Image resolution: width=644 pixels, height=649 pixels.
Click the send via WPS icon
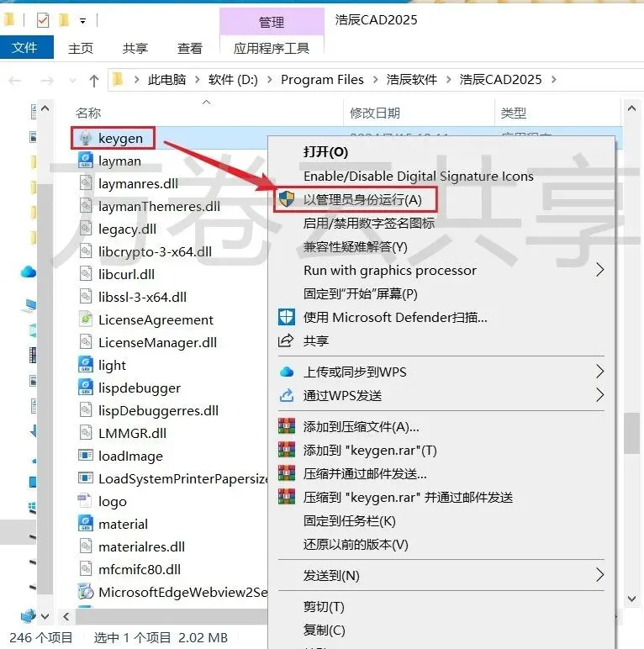[x=287, y=395]
